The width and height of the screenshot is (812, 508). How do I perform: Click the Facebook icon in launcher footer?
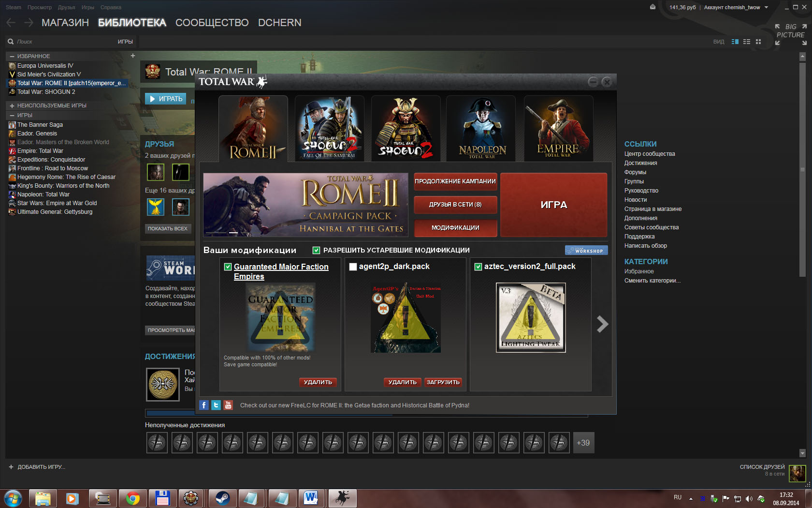[x=204, y=405]
